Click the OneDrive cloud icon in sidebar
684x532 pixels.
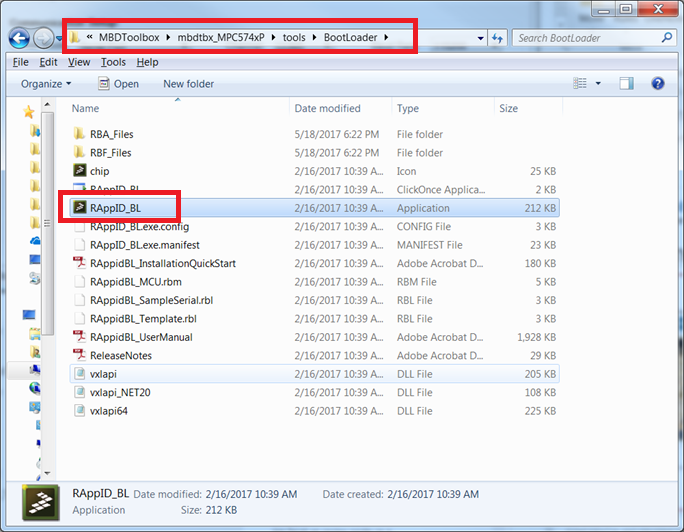(x=35, y=240)
